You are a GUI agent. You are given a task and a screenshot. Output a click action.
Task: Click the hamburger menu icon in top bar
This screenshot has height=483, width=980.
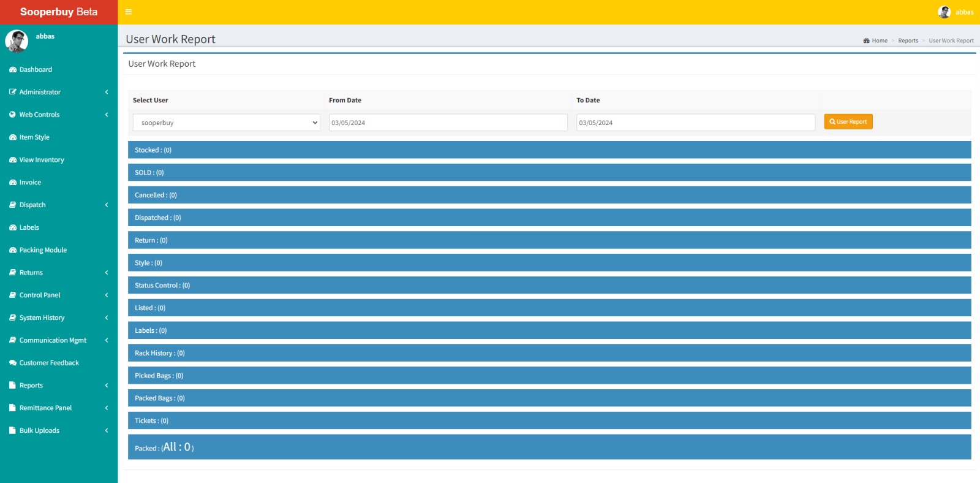click(129, 12)
